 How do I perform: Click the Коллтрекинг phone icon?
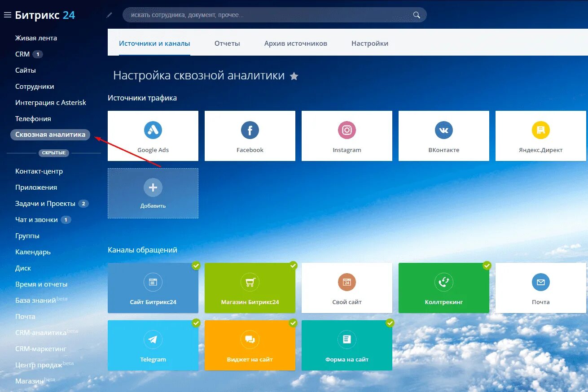point(443,282)
